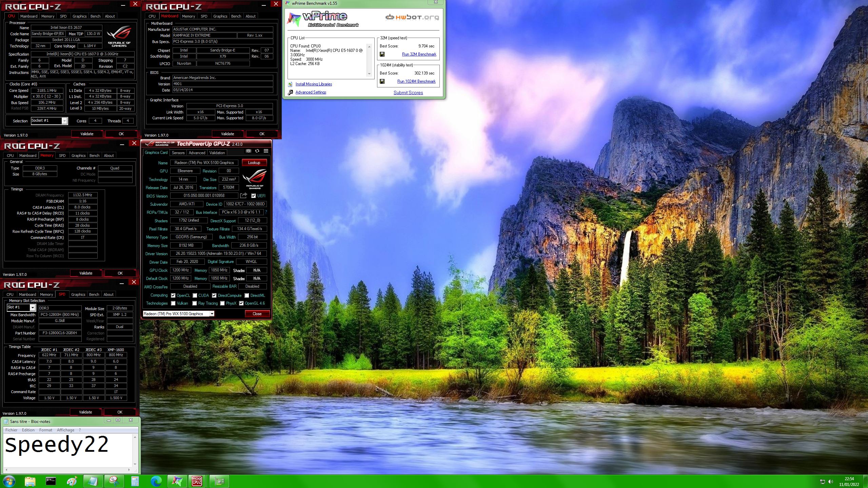Toggle the DirectML checkbox
Viewport: 868px width, 488px height.
pyautogui.click(x=247, y=296)
